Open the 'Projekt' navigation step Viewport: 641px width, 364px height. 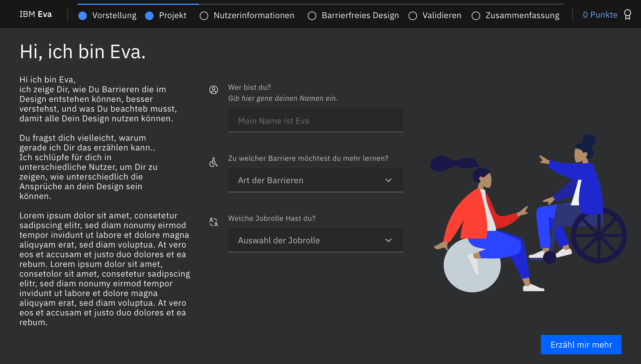point(173,15)
